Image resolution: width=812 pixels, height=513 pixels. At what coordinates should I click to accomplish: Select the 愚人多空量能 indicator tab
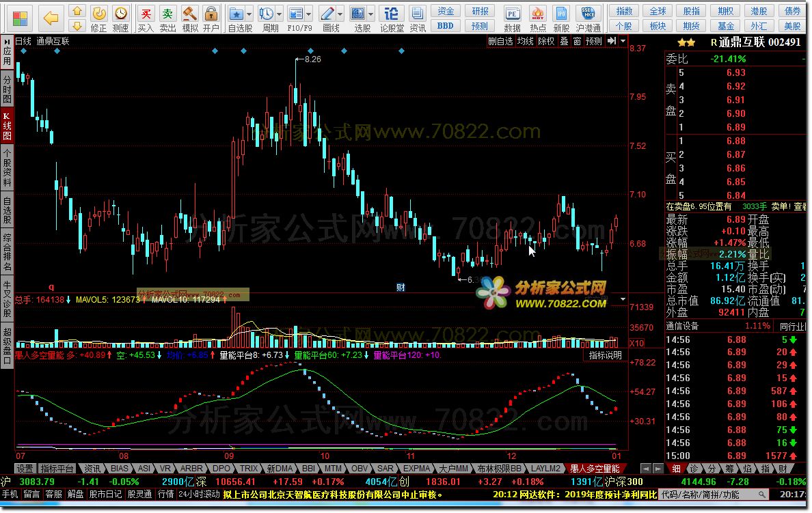click(x=595, y=469)
